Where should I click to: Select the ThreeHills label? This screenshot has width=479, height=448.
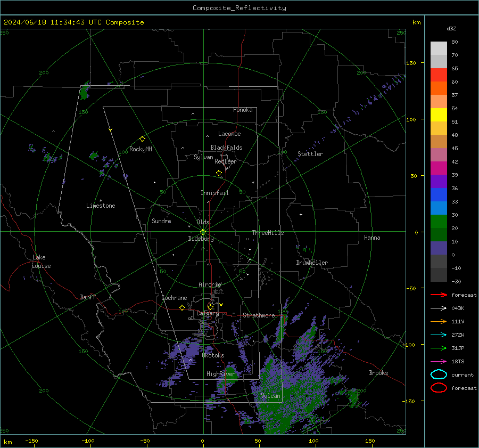click(268, 233)
